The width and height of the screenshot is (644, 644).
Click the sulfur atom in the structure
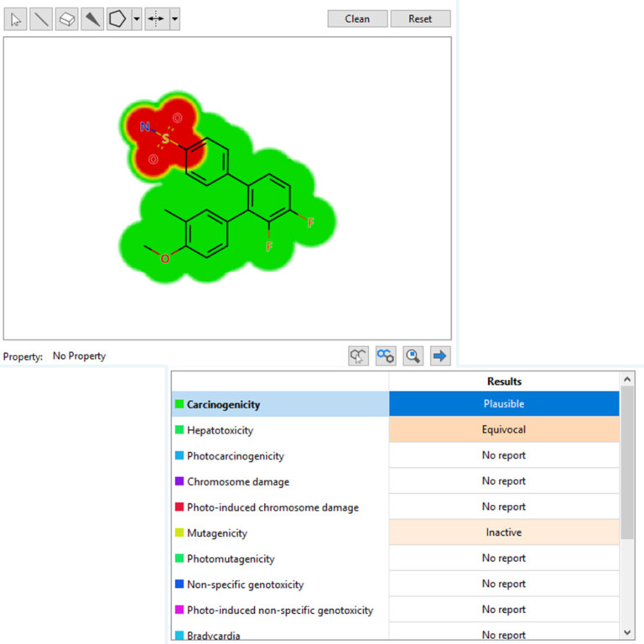pos(165,138)
